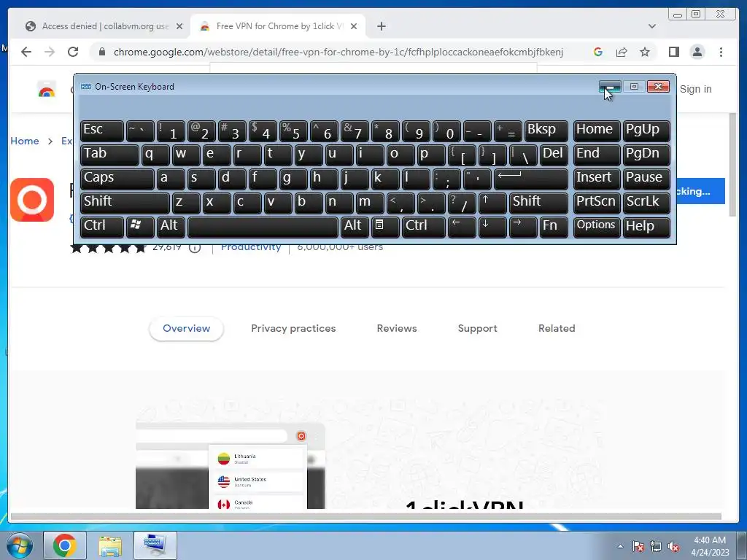
Task: Close the Access denied tab
Action: click(179, 26)
